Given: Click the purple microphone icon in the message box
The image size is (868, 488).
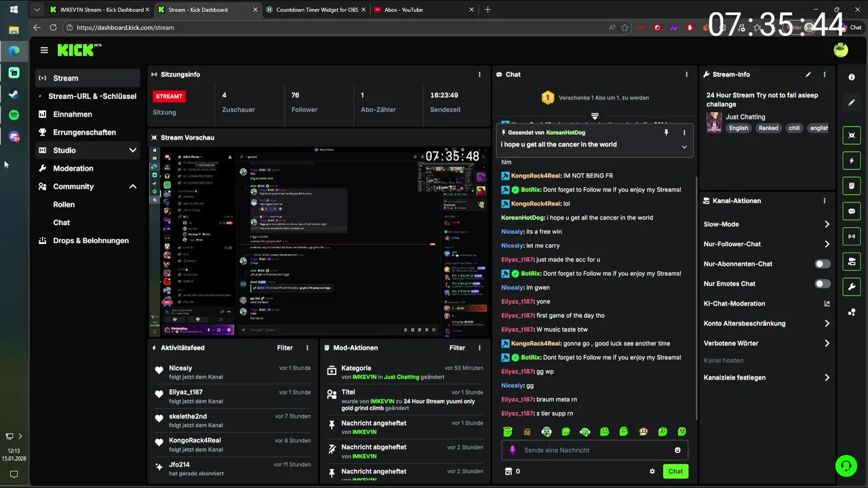Looking at the screenshot, I should click(513, 450).
